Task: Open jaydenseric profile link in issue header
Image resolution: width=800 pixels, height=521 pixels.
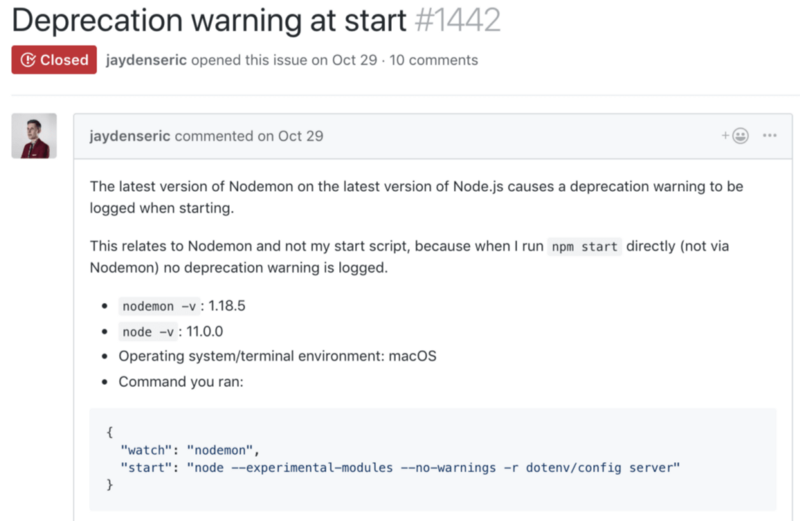Action: pyautogui.click(x=148, y=60)
